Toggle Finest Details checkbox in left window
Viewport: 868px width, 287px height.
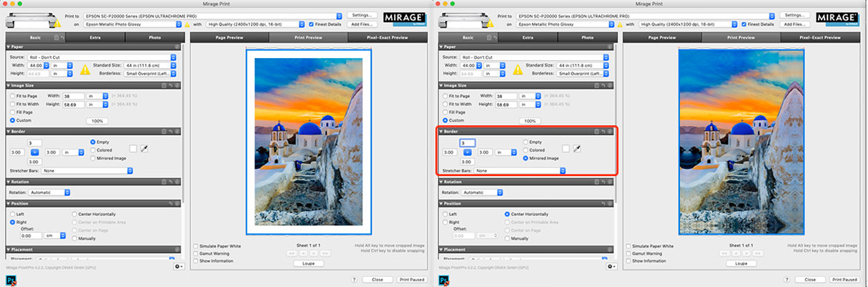[312, 24]
